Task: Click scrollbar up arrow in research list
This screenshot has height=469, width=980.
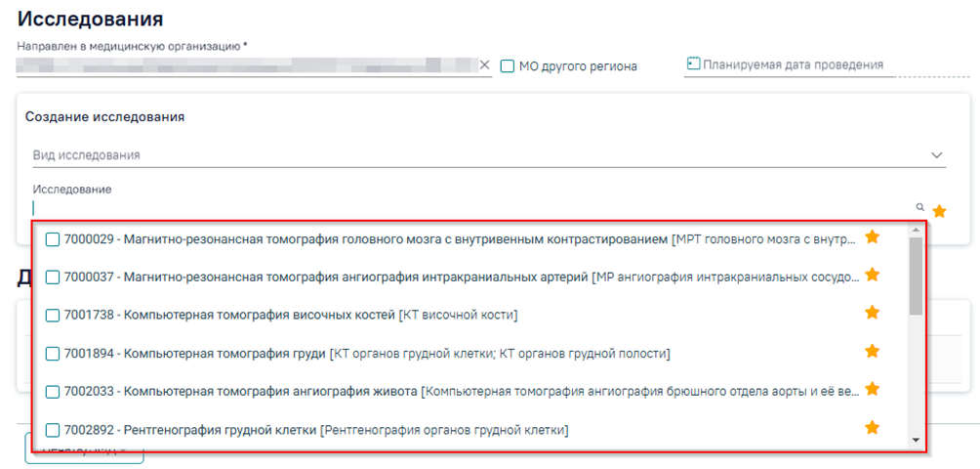Action: point(916,230)
